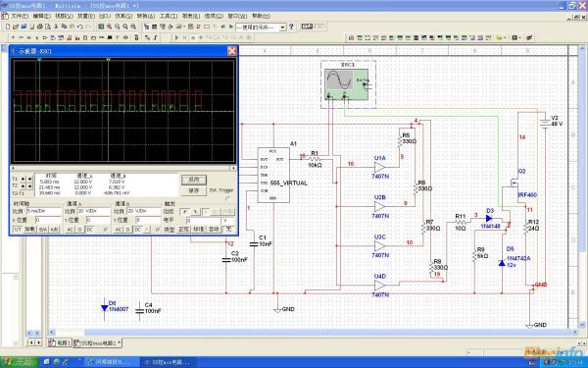
Task: Switch to the 电路1 schematic tab
Action: point(59,343)
